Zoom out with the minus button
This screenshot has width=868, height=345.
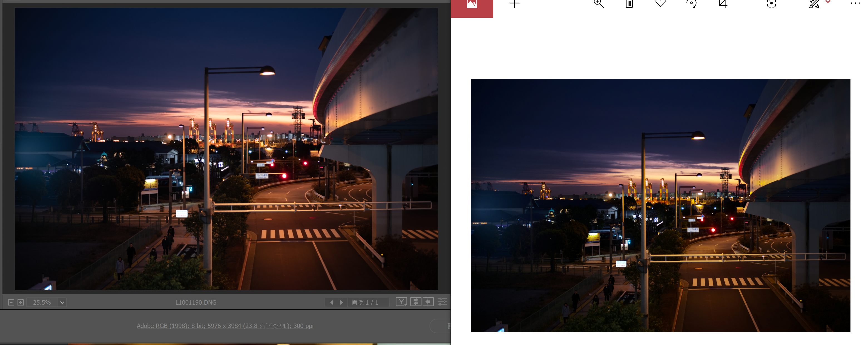point(11,302)
